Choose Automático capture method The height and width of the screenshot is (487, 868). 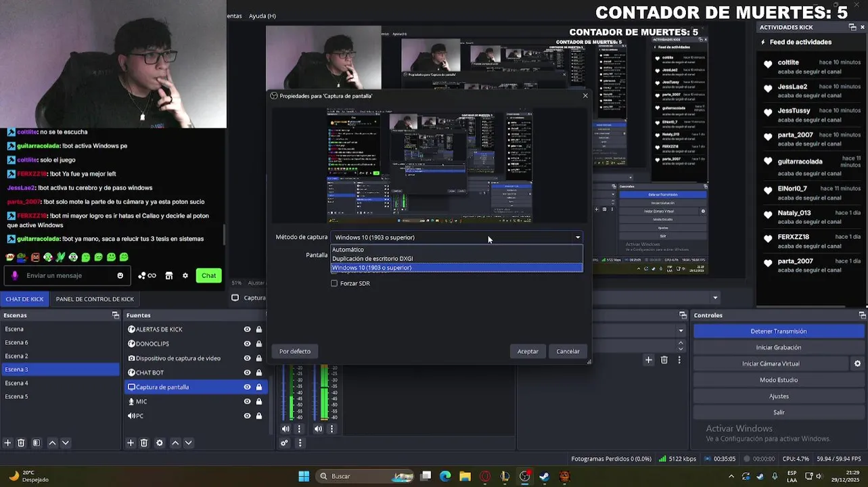(x=456, y=250)
